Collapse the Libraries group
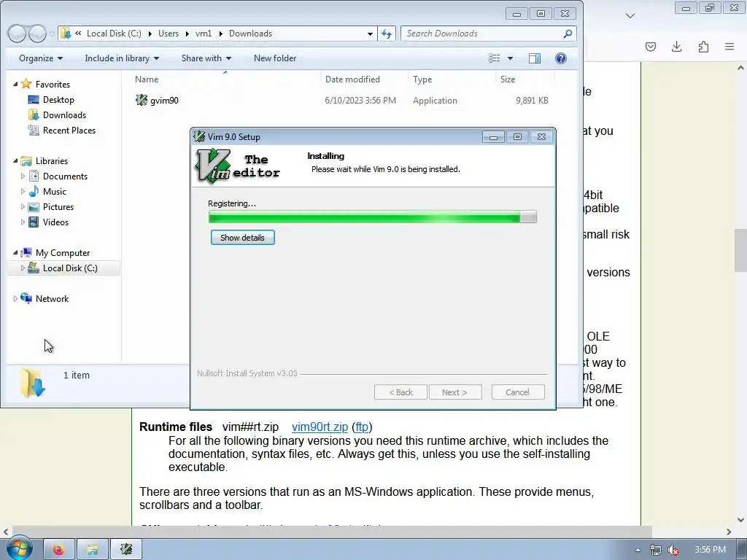This screenshot has width=747, height=560. 15,161
